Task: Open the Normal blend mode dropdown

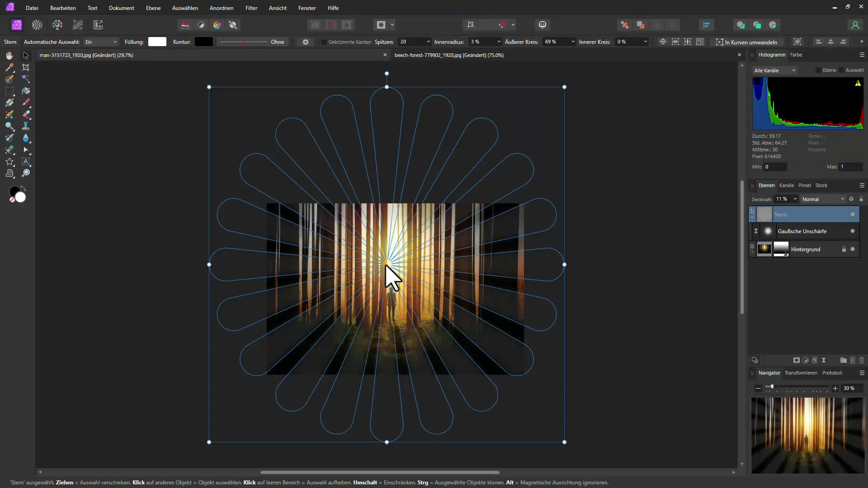Action: pos(823,199)
